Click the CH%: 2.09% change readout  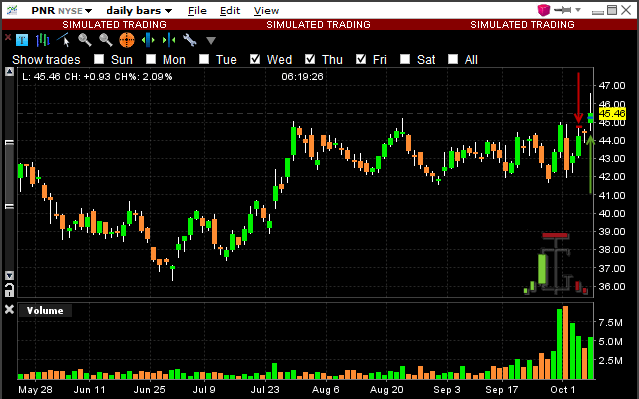point(143,77)
